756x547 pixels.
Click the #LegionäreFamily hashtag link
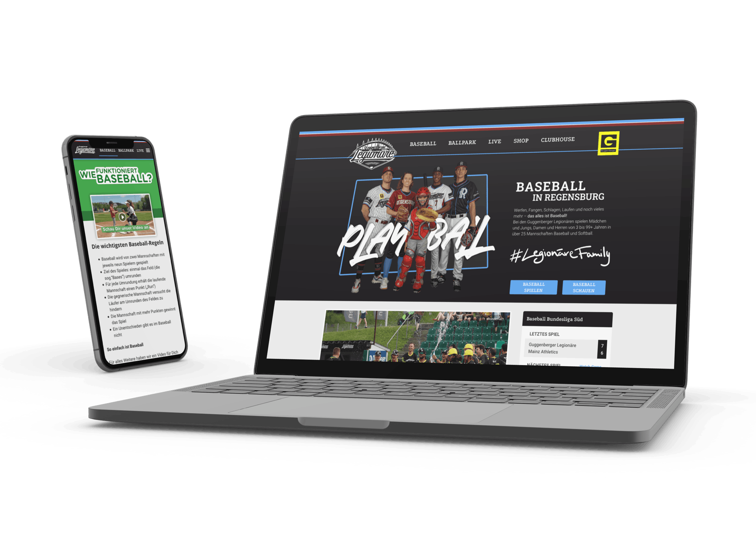563,255
